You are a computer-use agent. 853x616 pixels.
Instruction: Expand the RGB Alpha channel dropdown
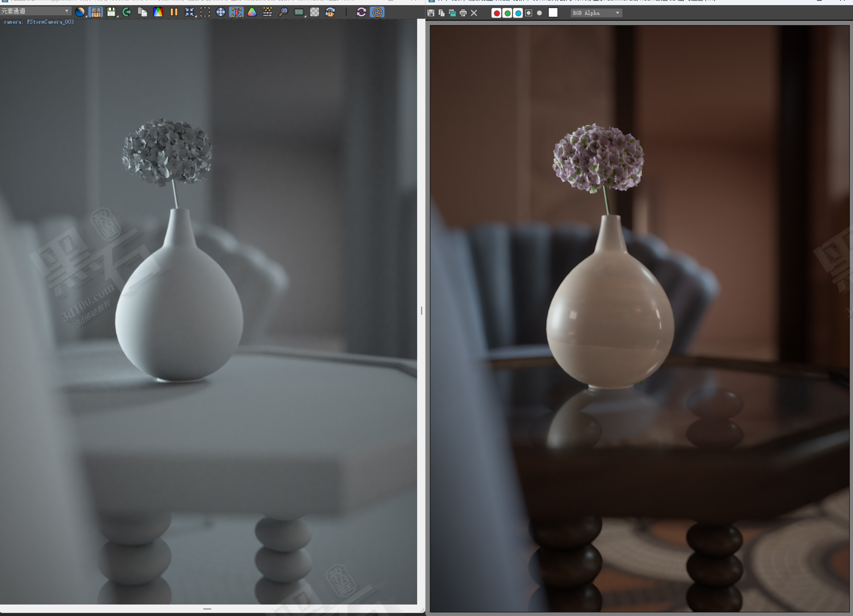pos(596,13)
